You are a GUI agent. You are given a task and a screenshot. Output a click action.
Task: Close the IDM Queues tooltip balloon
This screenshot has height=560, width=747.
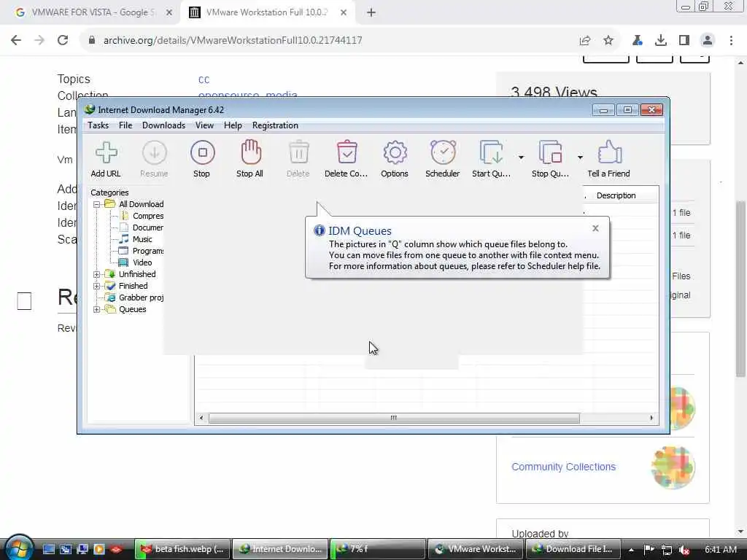pyautogui.click(x=595, y=228)
